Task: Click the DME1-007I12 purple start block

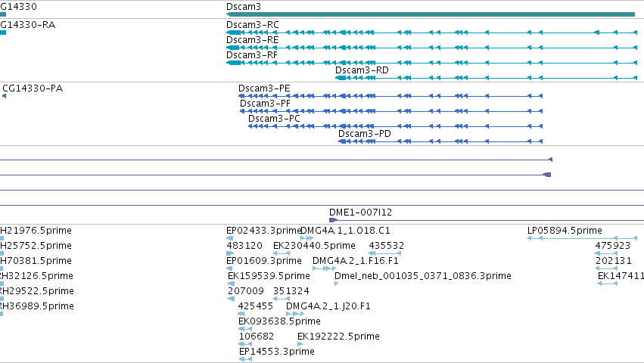Action: tap(333, 220)
